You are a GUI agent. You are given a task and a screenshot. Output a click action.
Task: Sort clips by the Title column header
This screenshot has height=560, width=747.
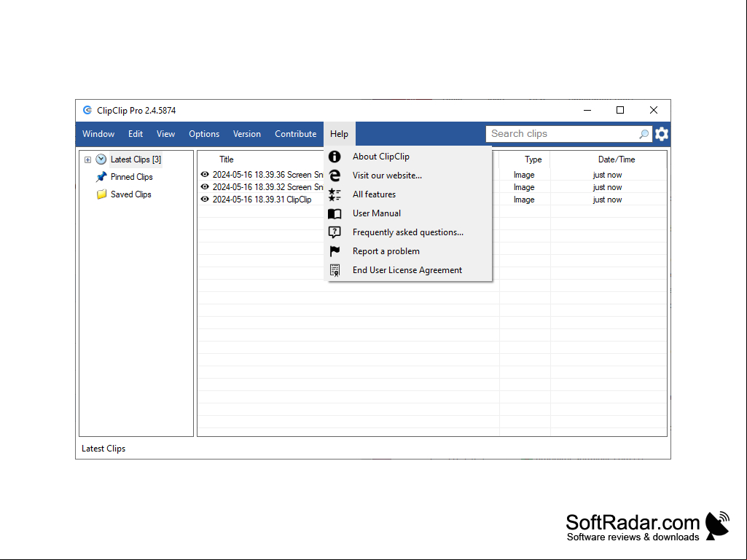[x=227, y=159]
